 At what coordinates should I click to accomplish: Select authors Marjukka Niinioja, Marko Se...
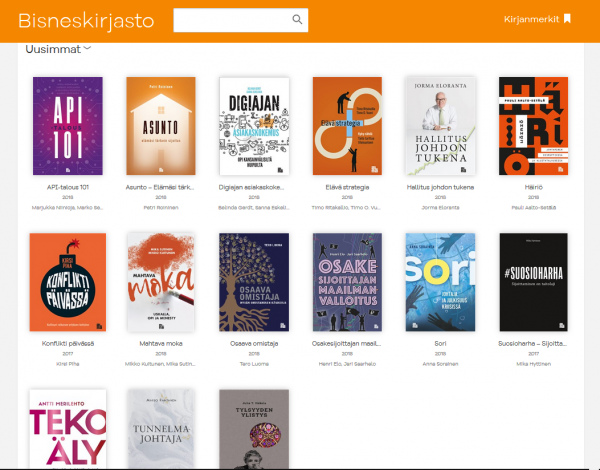[x=67, y=207]
